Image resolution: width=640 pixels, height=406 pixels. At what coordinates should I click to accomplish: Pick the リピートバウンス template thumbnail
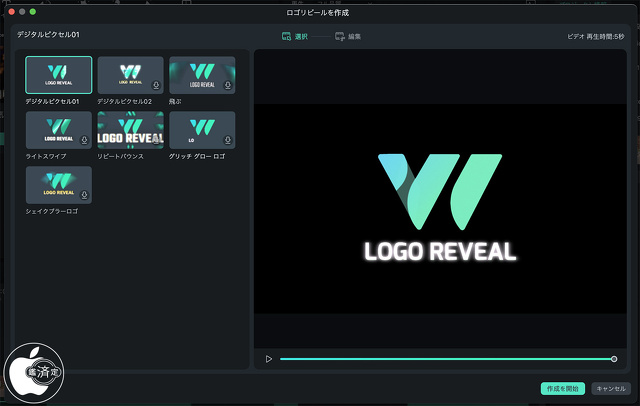[130, 130]
